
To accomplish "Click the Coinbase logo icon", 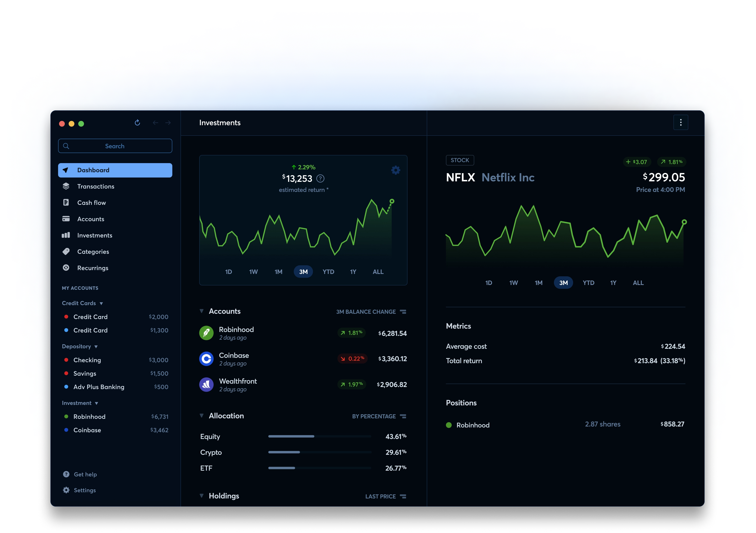I will (x=206, y=359).
